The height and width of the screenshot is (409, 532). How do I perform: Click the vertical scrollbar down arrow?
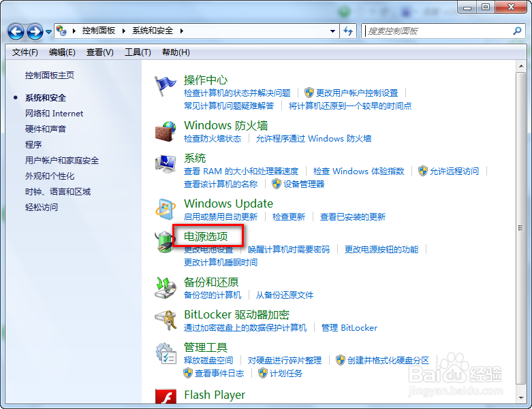point(521,398)
